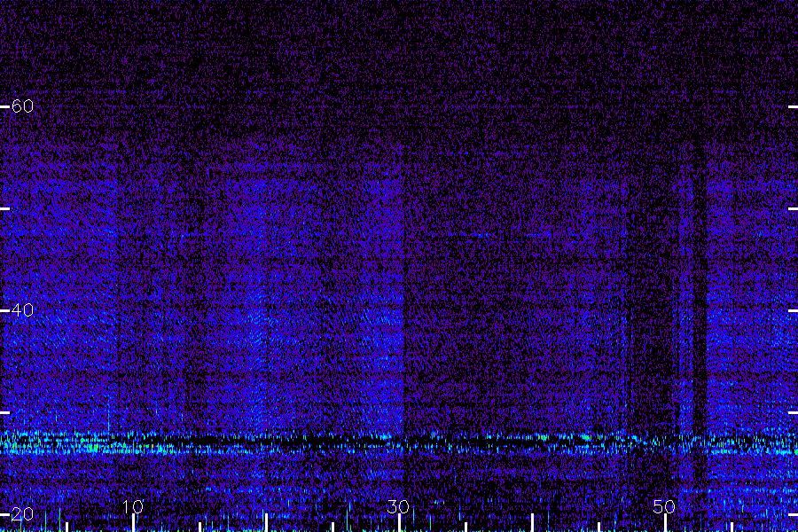Image resolution: width=798 pixels, height=532 pixels.
Task: Click the 60 label on the vertical axis
Action: tap(22, 106)
